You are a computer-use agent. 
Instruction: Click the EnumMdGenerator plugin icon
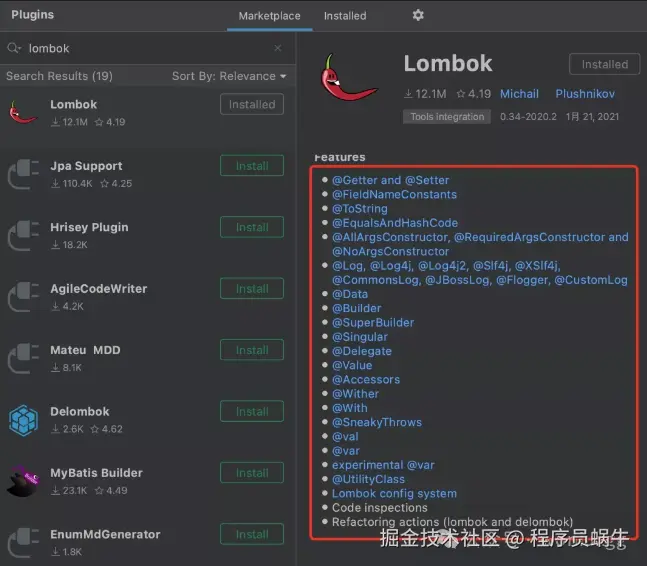(23, 543)
